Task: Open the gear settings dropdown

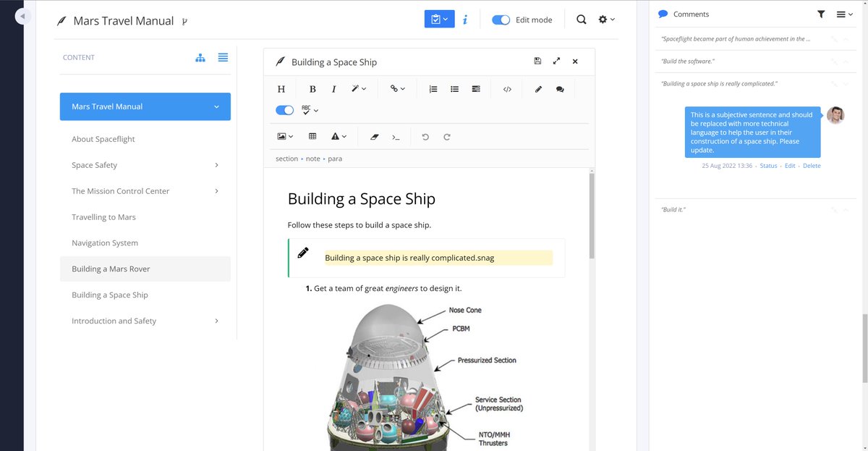Action: tap(606, 20)
